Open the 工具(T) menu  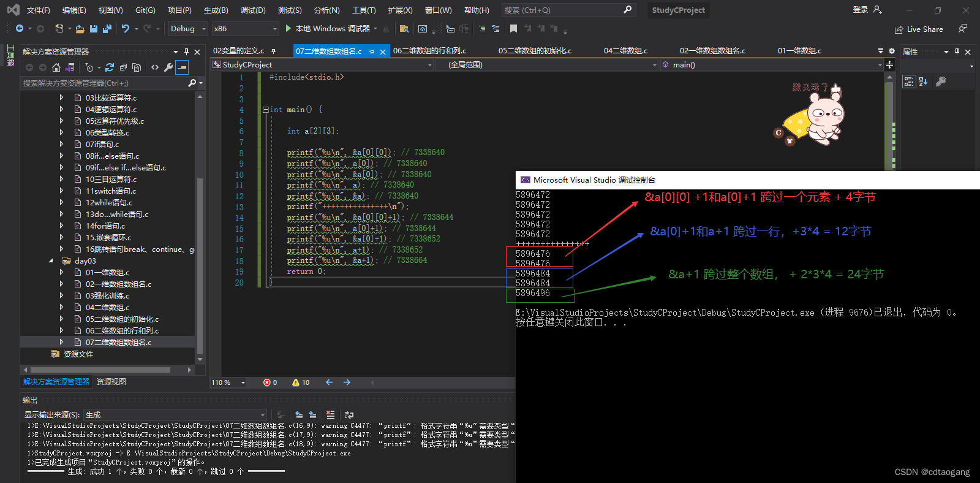tap(364, 10)
